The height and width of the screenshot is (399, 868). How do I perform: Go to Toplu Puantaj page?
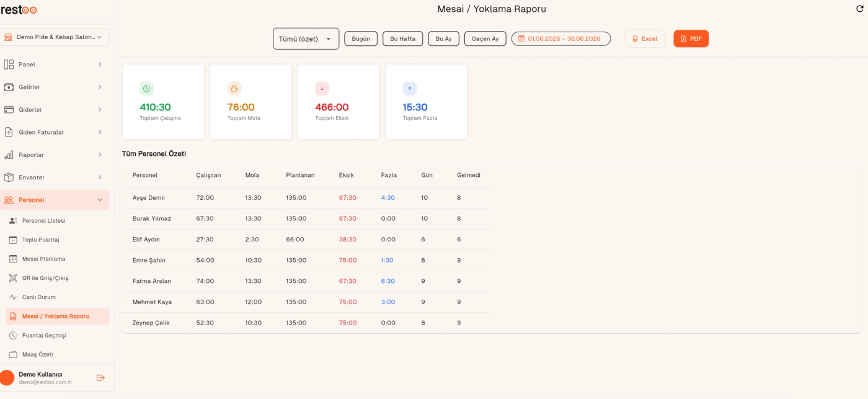(x=57, y=240)
